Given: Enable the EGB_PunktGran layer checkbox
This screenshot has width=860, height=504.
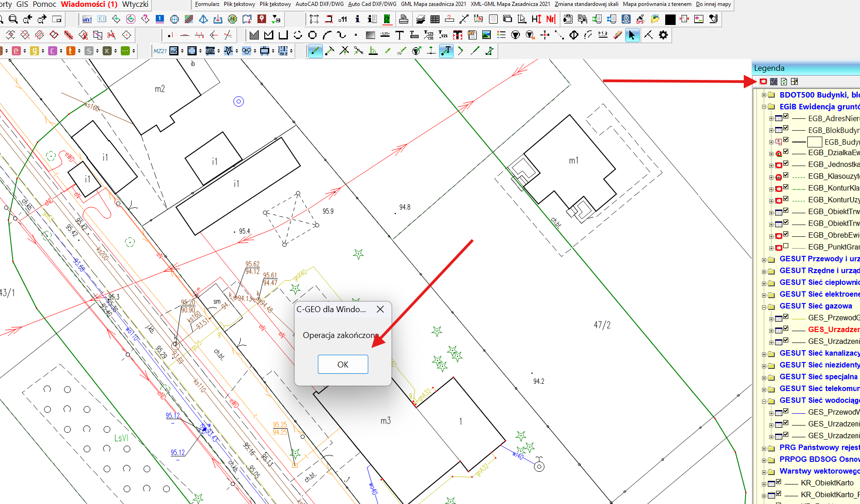Looking at the screenshot, I should [x=786, y=246].
